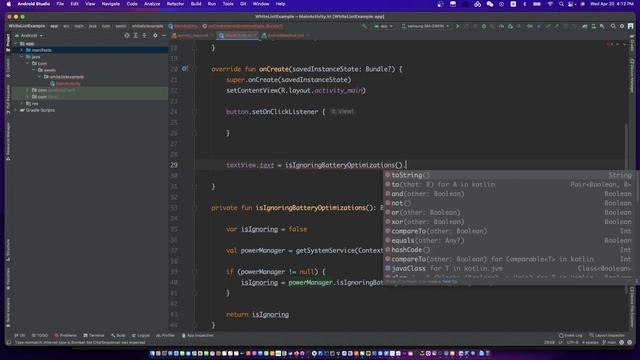The height and width of the screenshot is (360, 640).
Task: Open the Build tool window at bottom
Action: pyautogui.click(x=118, y=336)
